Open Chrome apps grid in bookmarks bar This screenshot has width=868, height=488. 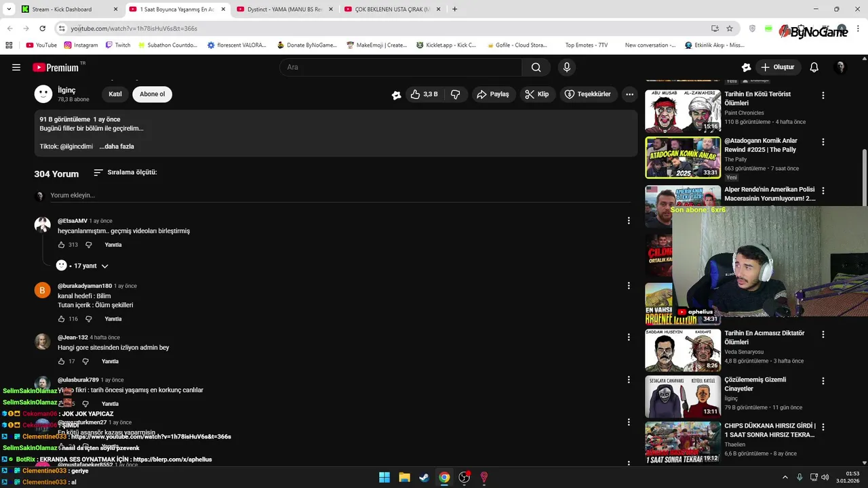click(x=9, y=45)
